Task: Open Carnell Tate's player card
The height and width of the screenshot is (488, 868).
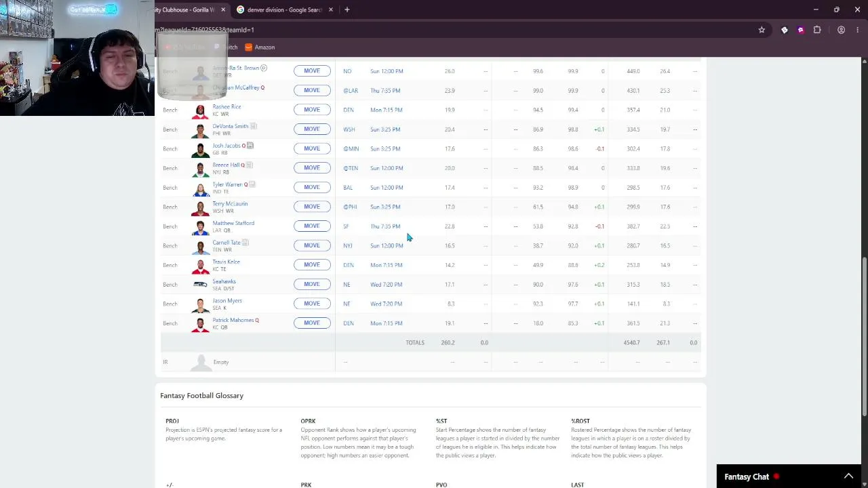Action: [x=226, y=243]
